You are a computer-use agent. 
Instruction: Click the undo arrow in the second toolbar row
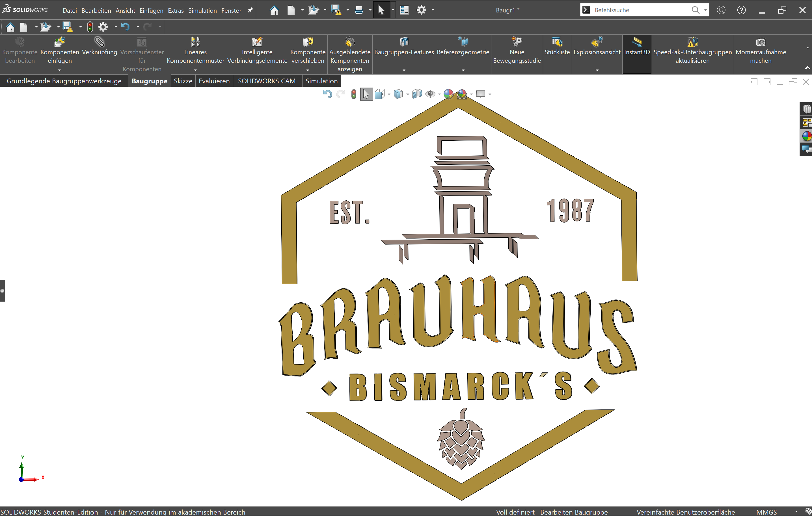[x=125, y=27]
